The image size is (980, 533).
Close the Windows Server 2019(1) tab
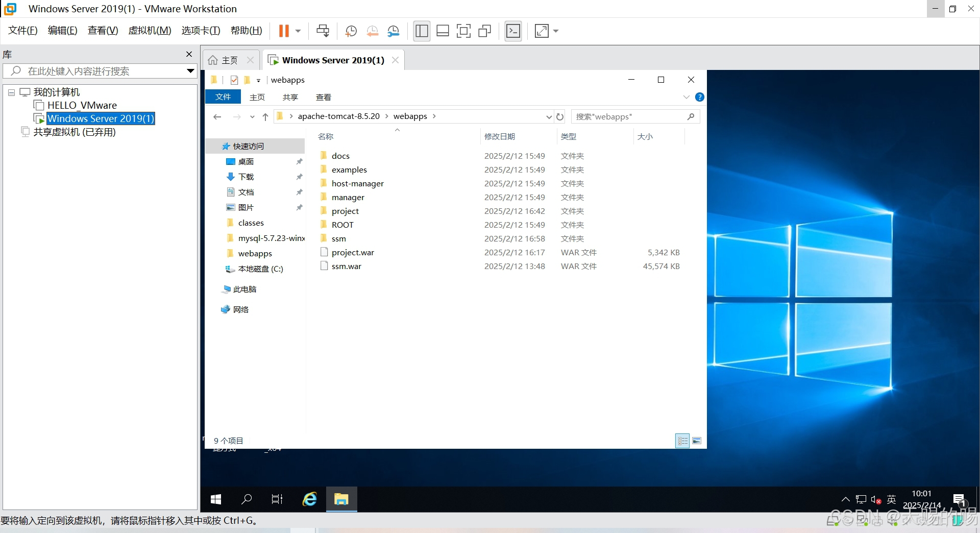(395, 60)
